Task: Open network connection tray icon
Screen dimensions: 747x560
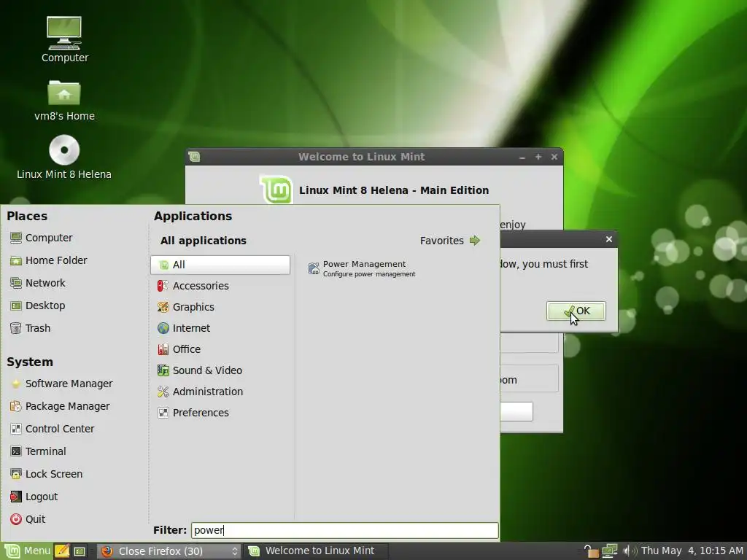Action: (x=609, y=551)
